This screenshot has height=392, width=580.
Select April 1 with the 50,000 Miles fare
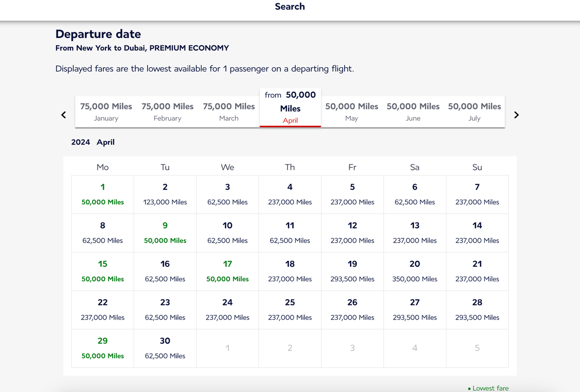(102, 194)
